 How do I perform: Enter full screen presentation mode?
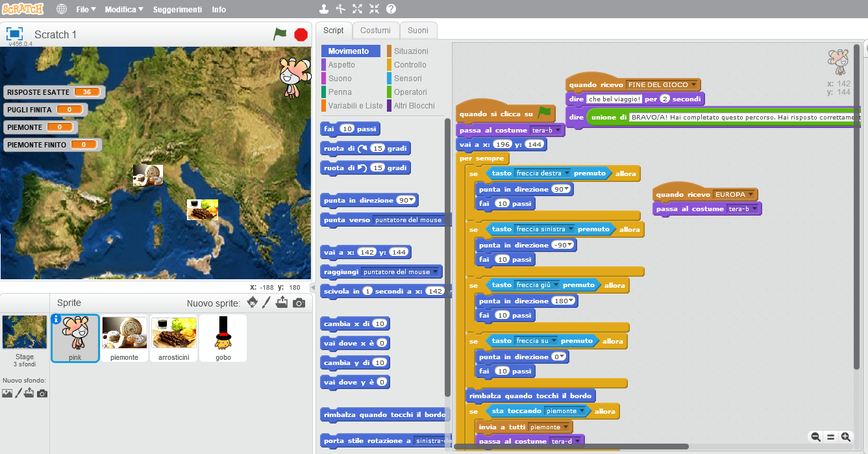click(x=15, y=34)
